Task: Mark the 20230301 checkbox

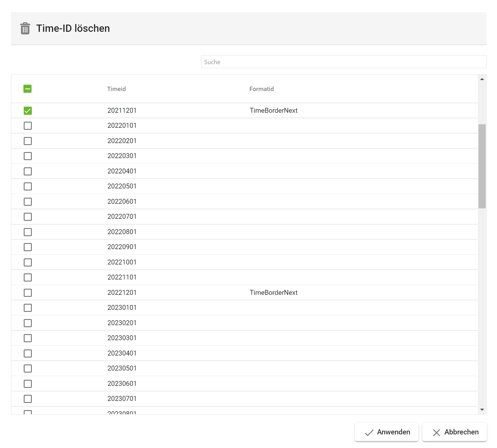Action: (x=27, y=338)
